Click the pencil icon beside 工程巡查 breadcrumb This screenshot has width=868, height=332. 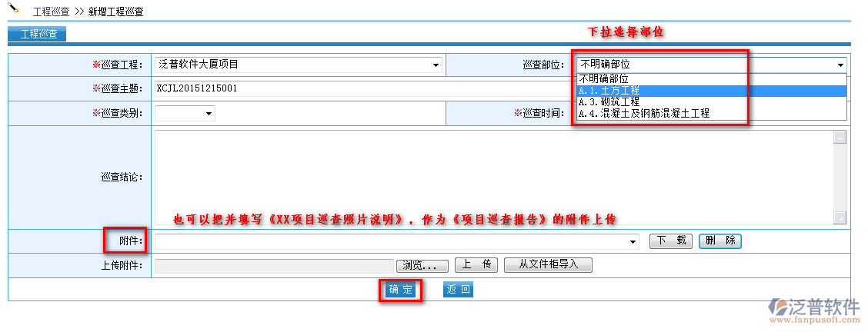14,8
